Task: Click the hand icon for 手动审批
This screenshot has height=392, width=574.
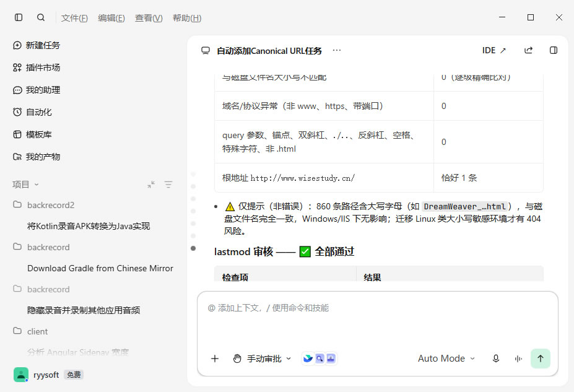Action: 237,359
